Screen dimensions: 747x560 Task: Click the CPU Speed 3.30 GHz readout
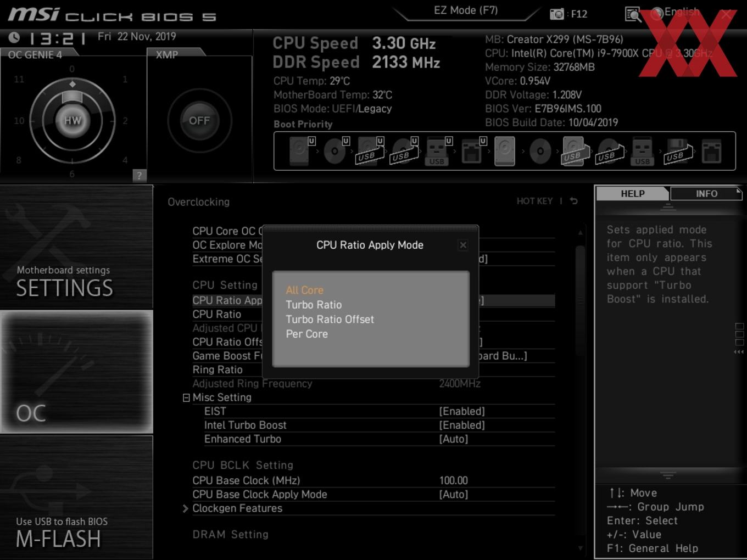click(x=354, y=43)
